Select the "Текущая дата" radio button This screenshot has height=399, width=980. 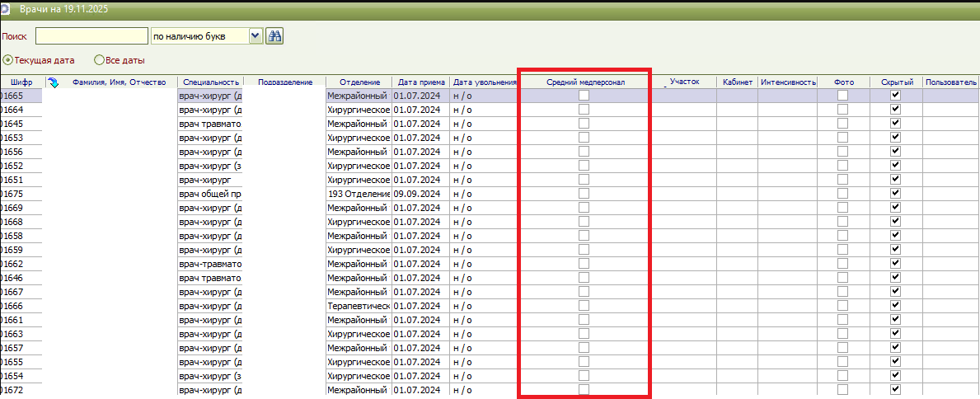[8, 60]
